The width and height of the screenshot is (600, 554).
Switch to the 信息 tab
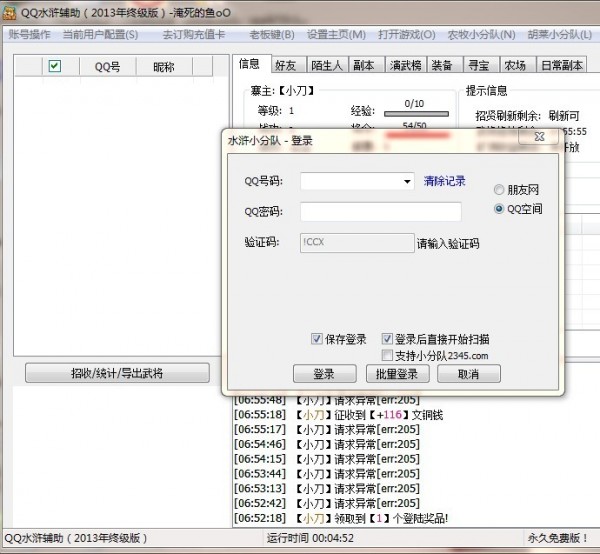coord(250,64)
